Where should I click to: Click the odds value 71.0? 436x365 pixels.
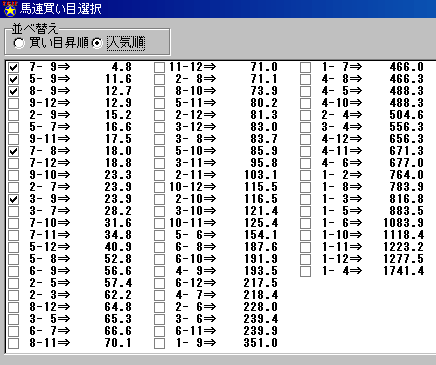click(x=264, y=67)
